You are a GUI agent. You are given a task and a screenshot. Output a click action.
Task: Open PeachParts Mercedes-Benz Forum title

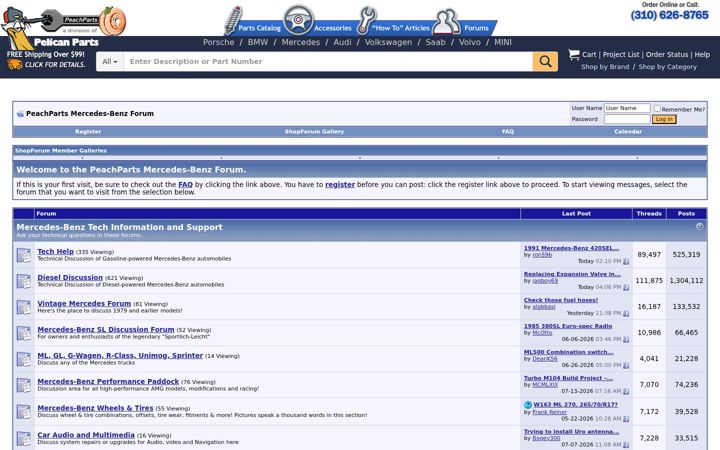(90, 114)
